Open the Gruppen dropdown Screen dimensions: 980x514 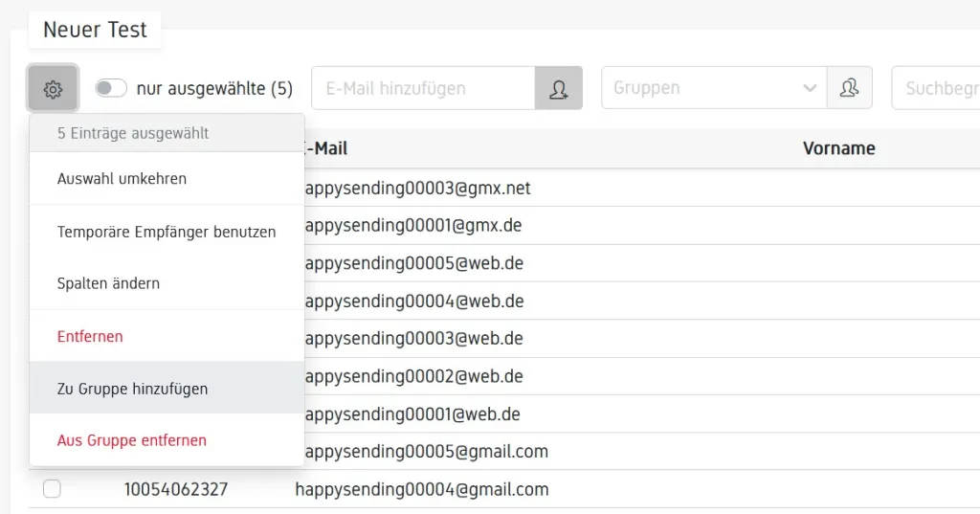(703, 88)
